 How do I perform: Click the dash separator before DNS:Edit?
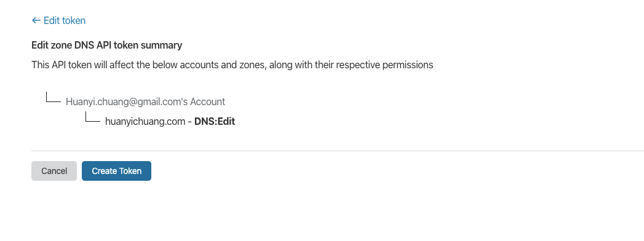[189, 122]
